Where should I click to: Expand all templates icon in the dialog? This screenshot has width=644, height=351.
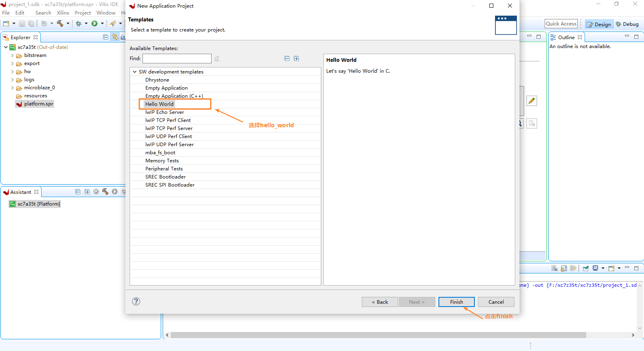click(x=296, y=59)
